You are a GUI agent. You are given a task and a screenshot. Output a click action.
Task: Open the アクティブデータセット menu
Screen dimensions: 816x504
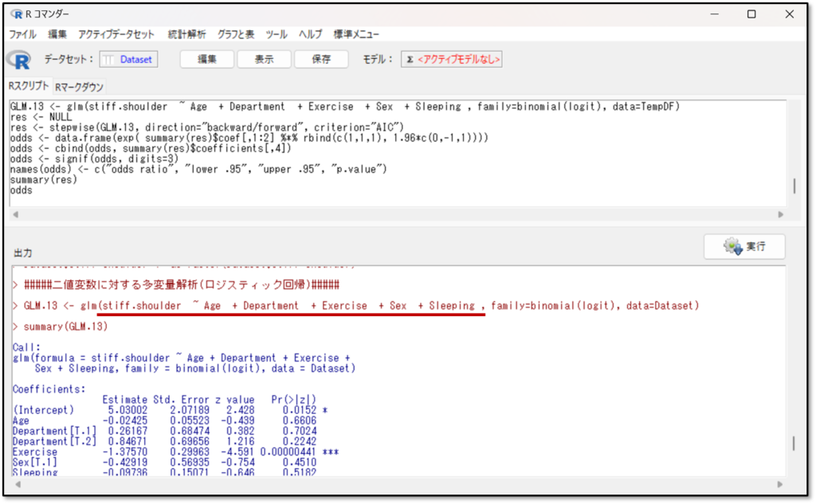(x=116, y=34)
